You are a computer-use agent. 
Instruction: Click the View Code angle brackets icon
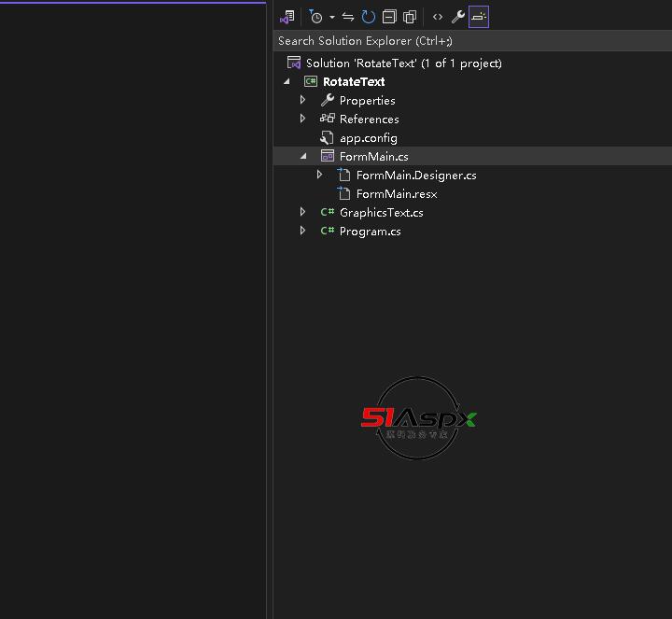pos(438,17)
